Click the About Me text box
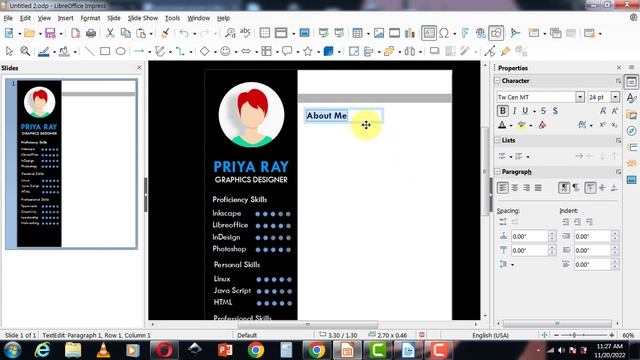 tap(344, 116)
